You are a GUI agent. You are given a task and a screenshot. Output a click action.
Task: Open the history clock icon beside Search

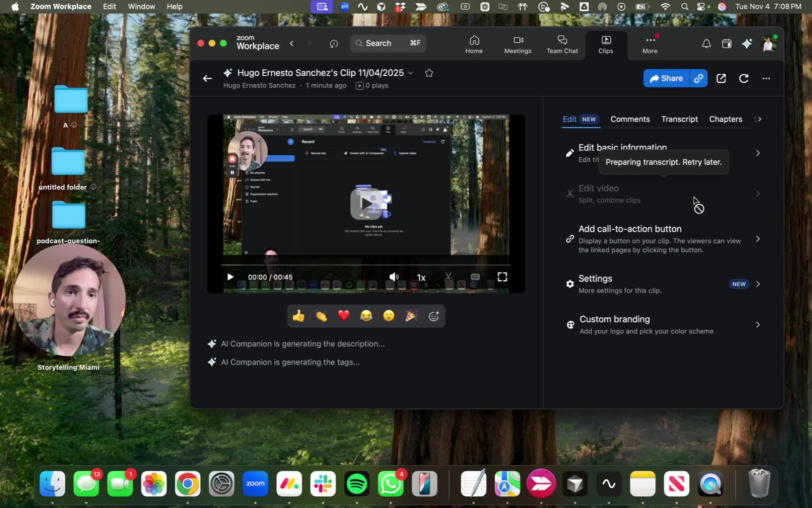[334, 44]
